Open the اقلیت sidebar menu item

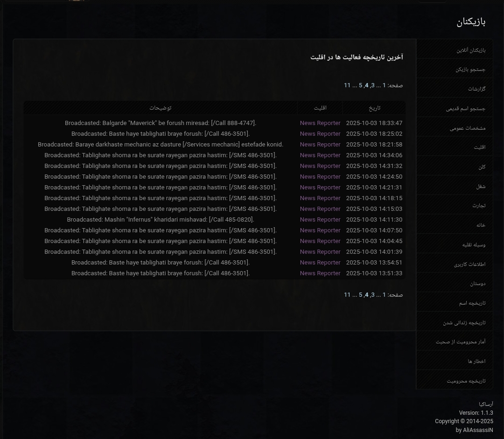tap(479, 147)
